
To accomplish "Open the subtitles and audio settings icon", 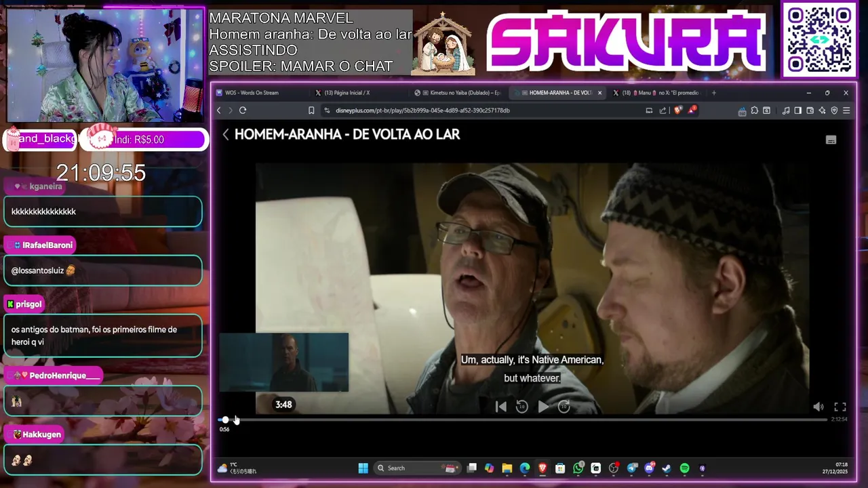I will tap(831, 140).
